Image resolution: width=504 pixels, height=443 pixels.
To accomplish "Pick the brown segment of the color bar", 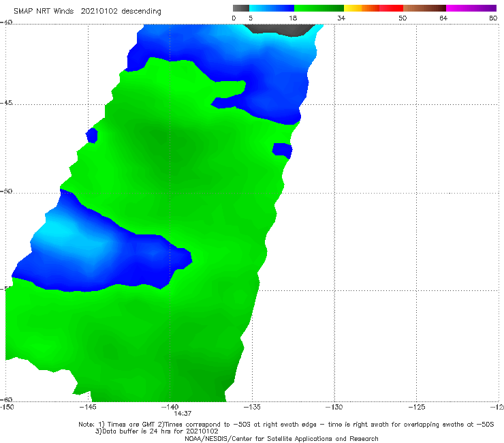I will pos(424,8).
